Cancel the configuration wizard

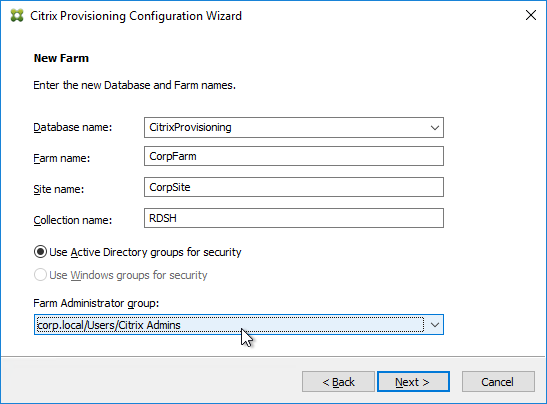coord(498,382)
